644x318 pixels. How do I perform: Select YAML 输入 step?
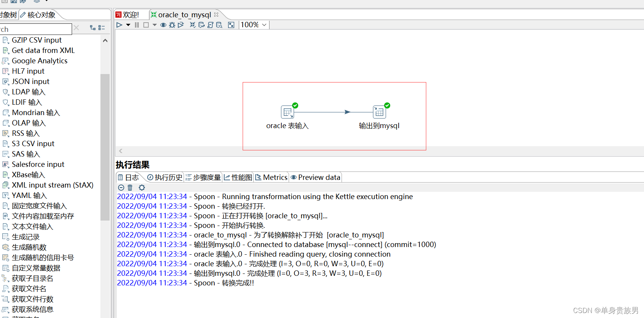(29, 195)
